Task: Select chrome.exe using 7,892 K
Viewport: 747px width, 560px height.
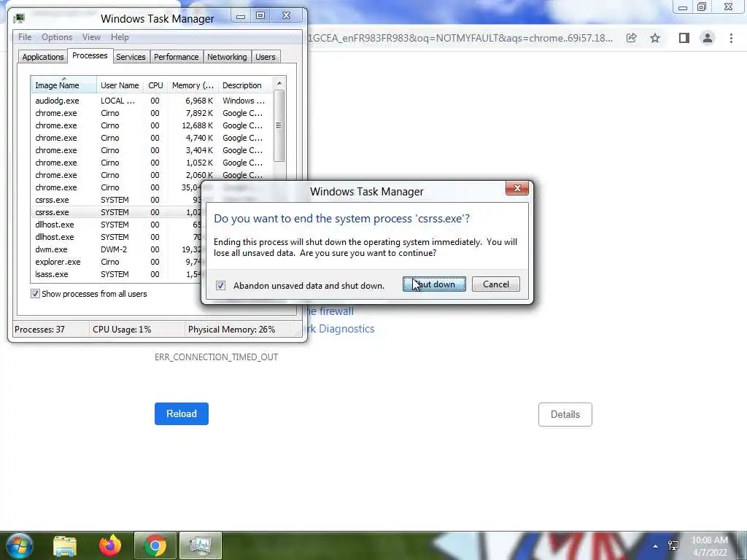Action: coord(152,113)
